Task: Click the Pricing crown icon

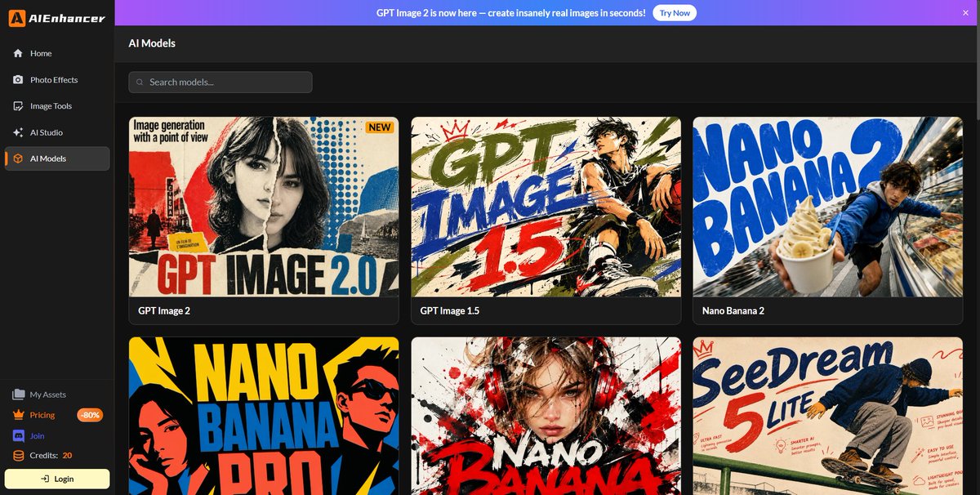Action: (x=18, y=415)
